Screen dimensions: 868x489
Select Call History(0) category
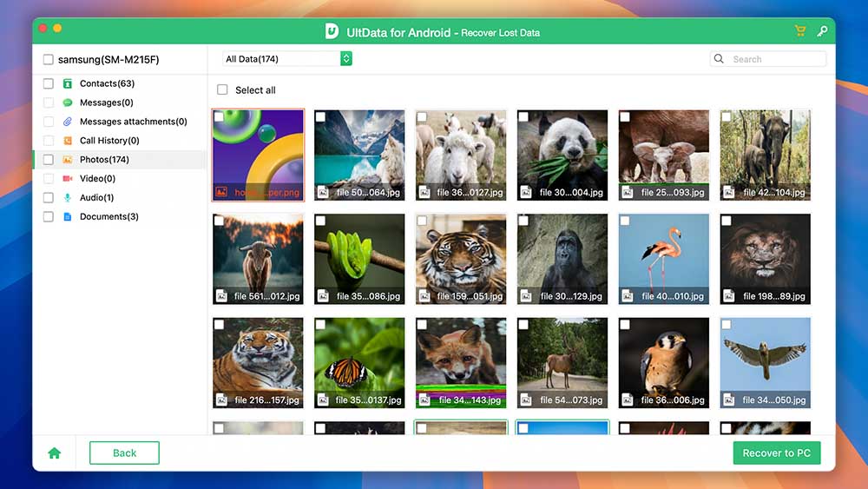[109, 141]
